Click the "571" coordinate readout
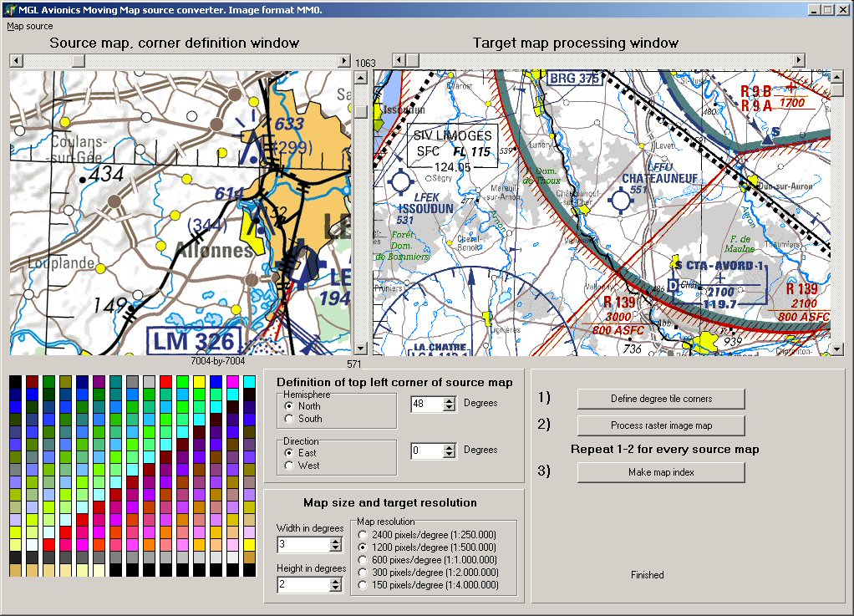Screen dimensions: 854x616 click(x=354, y=364)
